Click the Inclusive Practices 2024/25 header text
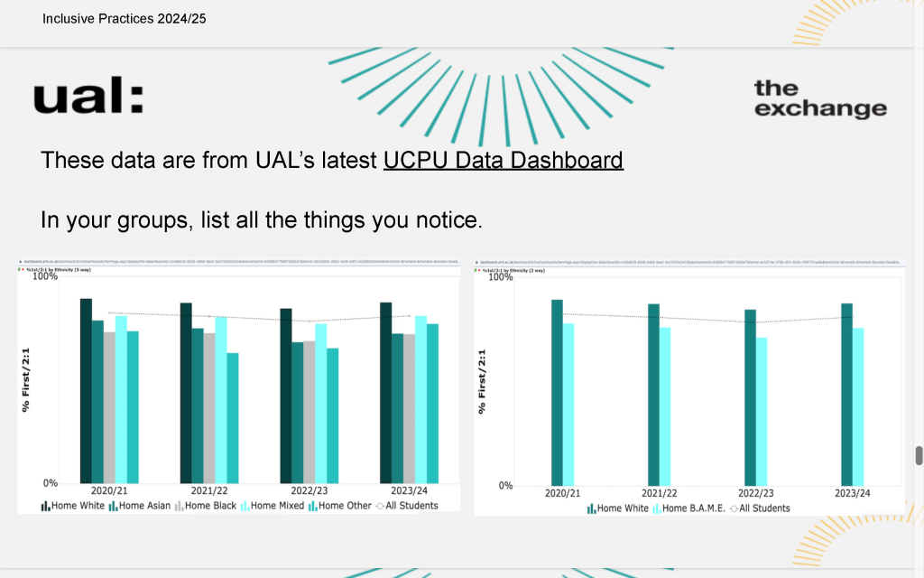 pos(125,19)
